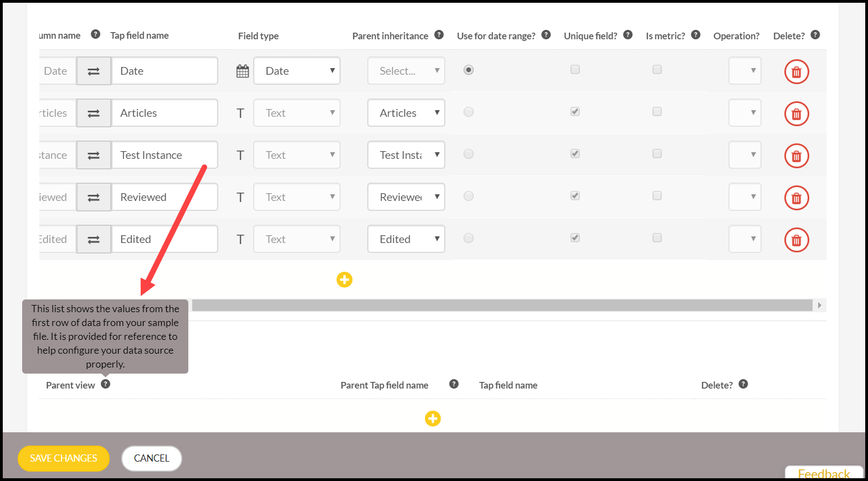Image resolution: width=868 pixels, height=481 pixels.
Task: Click the lower Tap field name header
Action: coord(508,385)
